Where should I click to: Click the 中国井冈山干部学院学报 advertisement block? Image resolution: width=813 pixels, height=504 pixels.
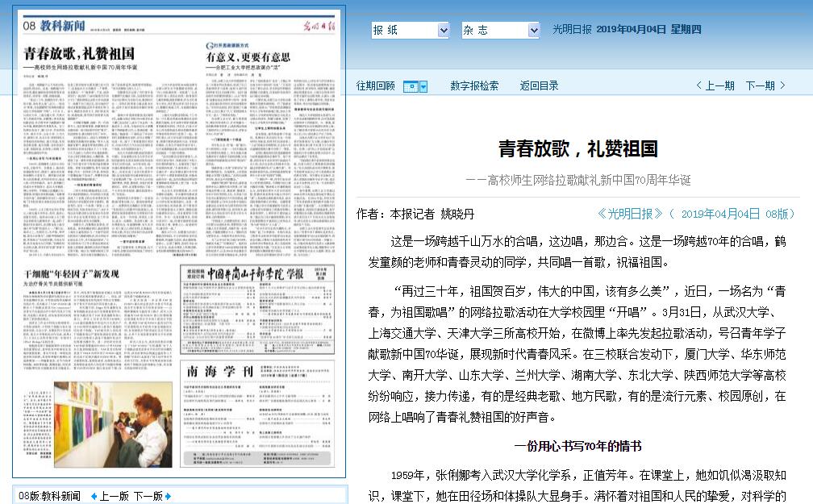click(257, 310)
